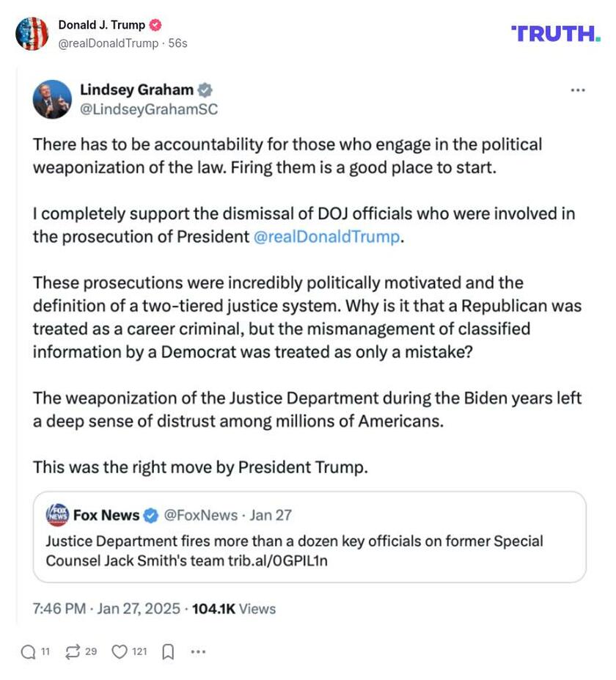Click the @realDonaldTrump handle in the header
This screenshot has height=680, width=616.
pos(108,43)
